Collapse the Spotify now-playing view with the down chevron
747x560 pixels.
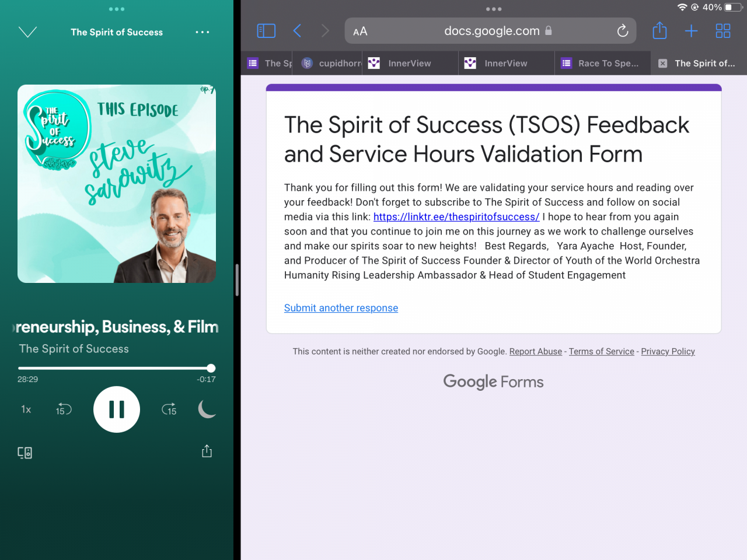(x=27, y=32)
